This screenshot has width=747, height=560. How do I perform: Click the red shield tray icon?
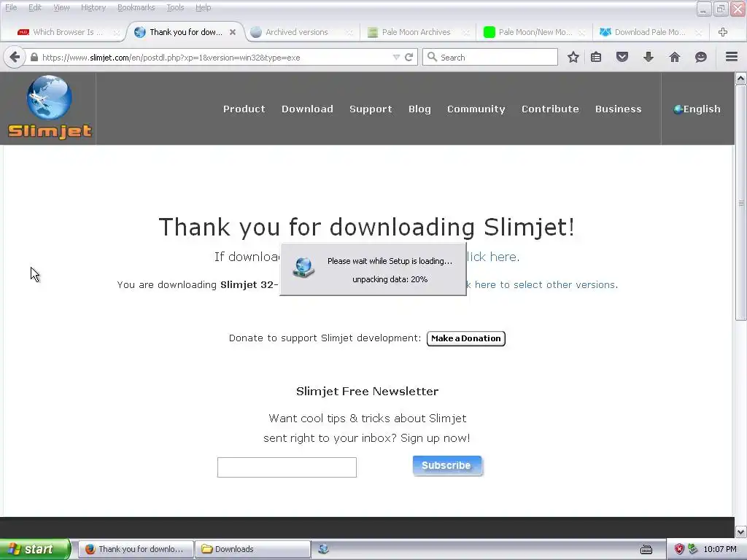click(x=679, y=549)
